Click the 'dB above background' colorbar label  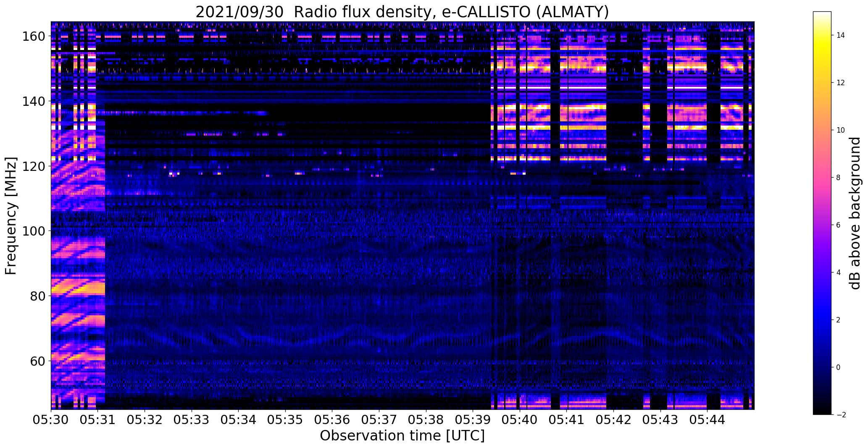tap(855, 213)
